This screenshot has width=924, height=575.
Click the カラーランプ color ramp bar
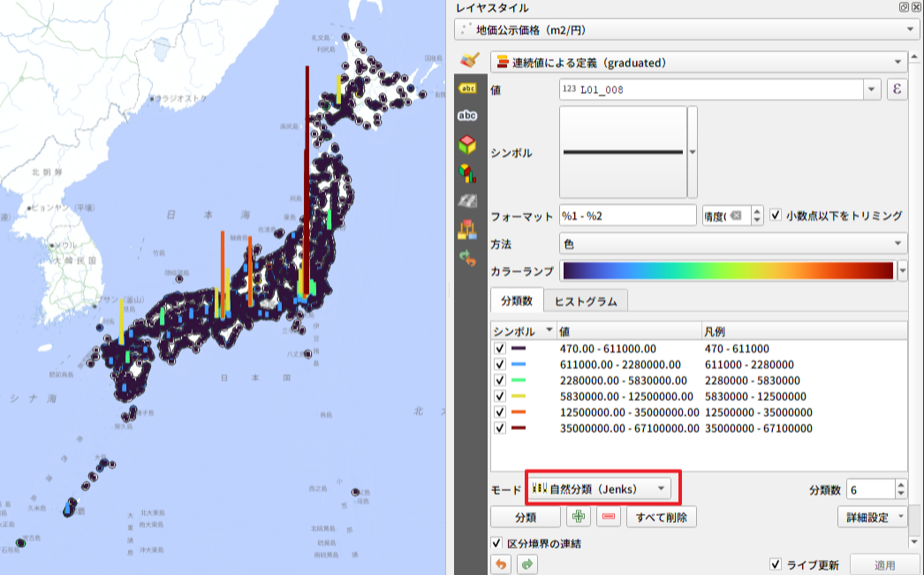tap(728, 271)
